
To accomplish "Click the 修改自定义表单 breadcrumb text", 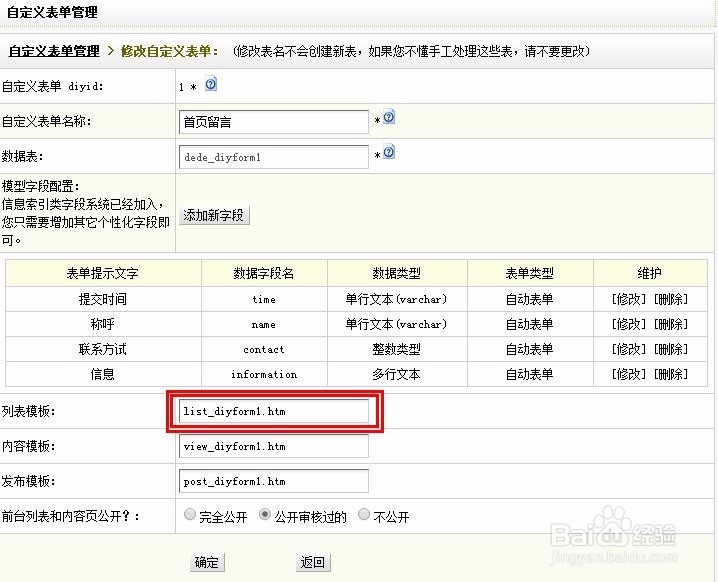I will (169, 51).
